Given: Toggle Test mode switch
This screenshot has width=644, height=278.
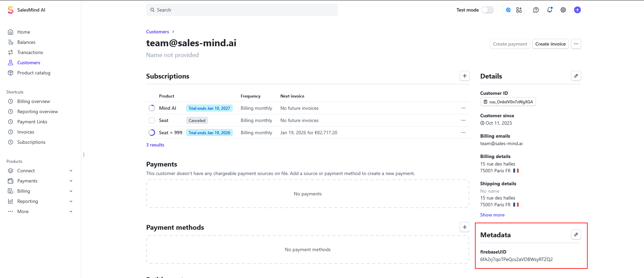Looking at the screenshot, I should (x=487, y=10).
